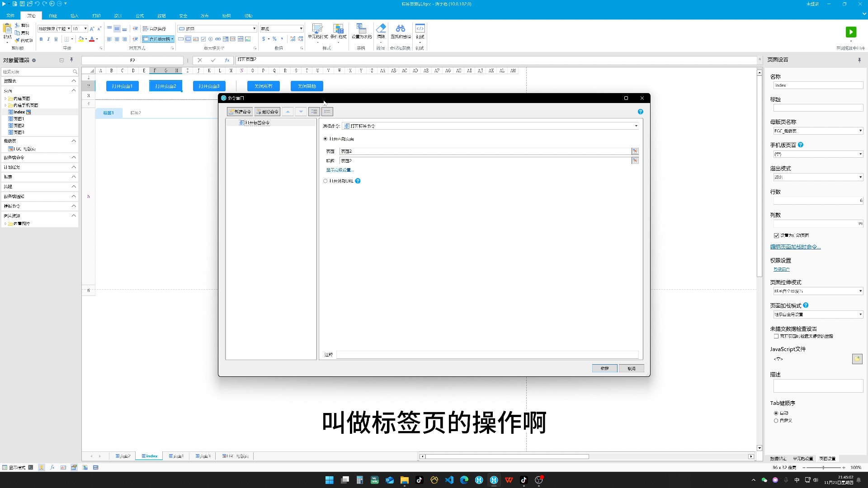868x488 pixels.
Task: Click the 显示高级设置 link
Action: pos(339,169)
